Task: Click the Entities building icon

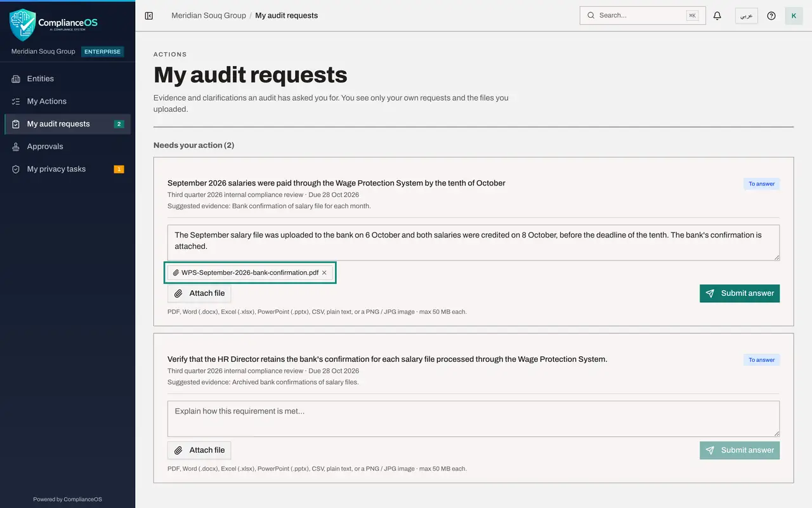Action: tap(16, 79)
